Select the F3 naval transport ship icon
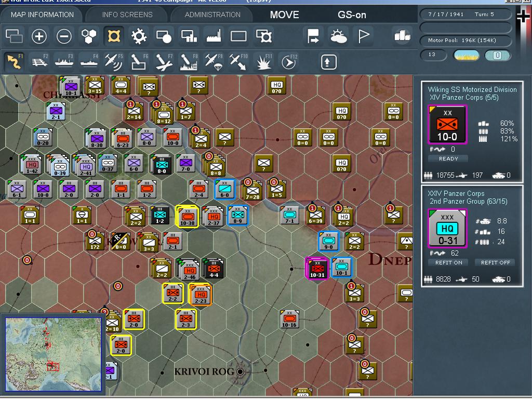The image size is (532, 399). click(x=64, y=62)
